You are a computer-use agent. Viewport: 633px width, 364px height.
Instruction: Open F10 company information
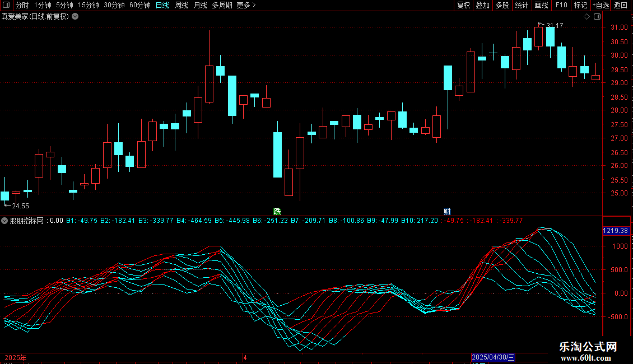(561, 5)
